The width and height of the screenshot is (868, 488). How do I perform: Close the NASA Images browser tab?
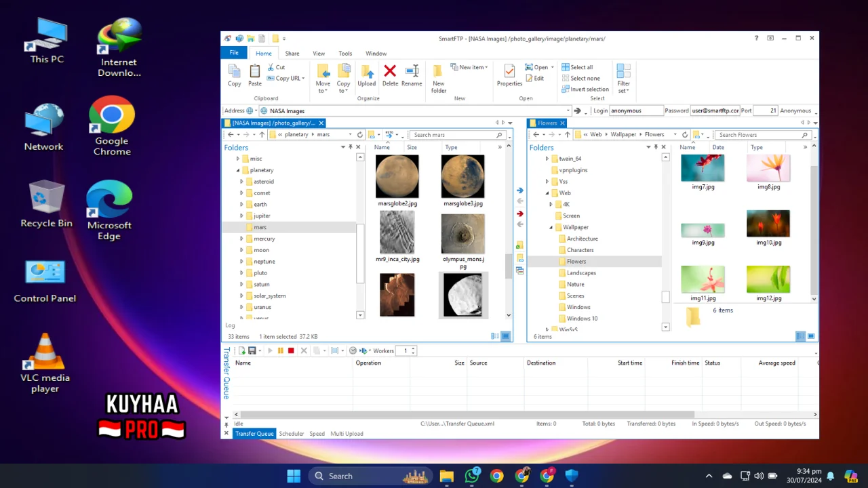tap(321, 123)
